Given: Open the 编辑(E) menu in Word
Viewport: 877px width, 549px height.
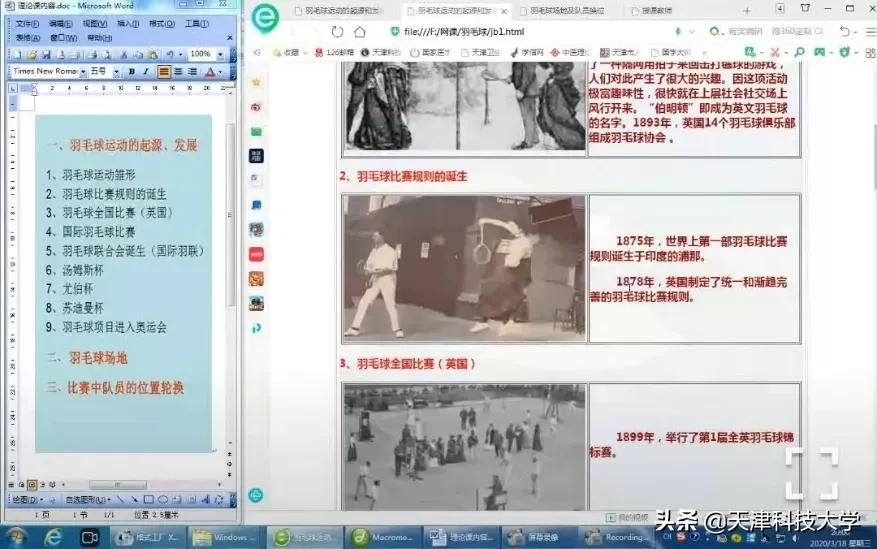Looking at the screenshot, I should (x=60, y=24).
